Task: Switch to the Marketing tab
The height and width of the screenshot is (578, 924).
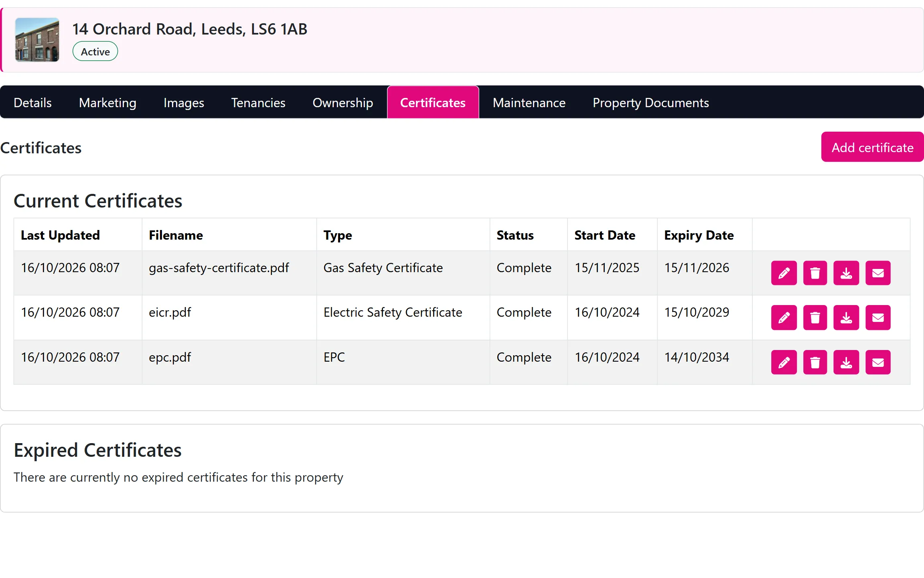Action: pyautogui.click(x=107, y=103)
